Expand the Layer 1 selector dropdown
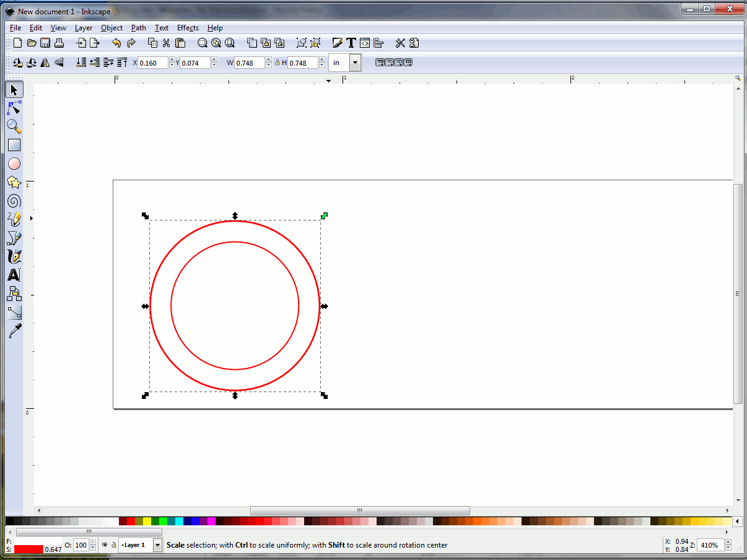Image resolution: width=747 pixels, height=560 pixels. point(157,545)
